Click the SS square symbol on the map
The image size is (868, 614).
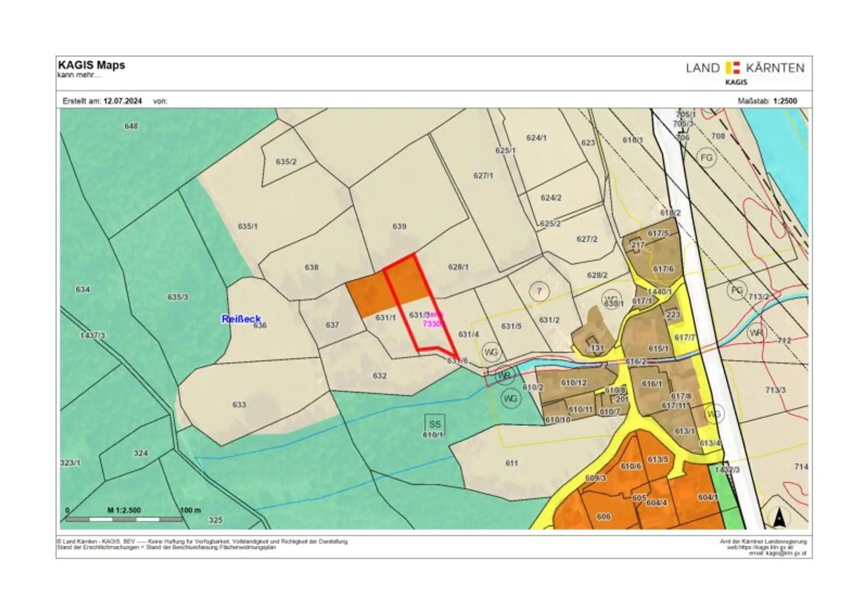click(x=434, y=424)
